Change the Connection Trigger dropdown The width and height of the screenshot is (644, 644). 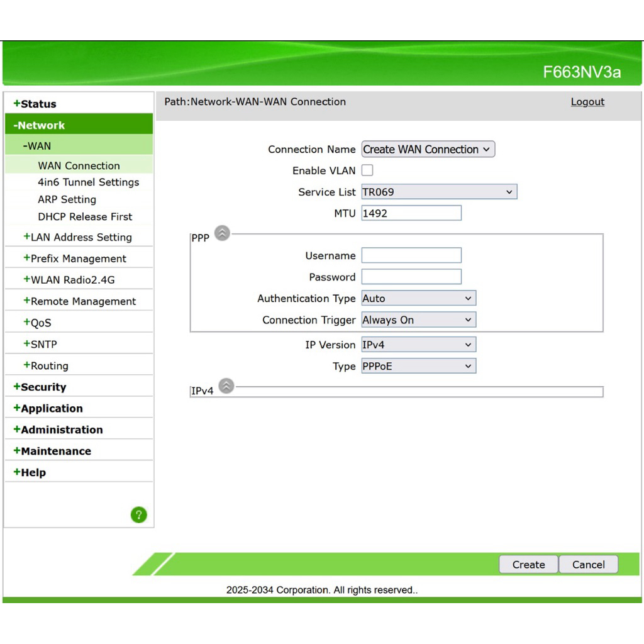click(x=418, y=319)
